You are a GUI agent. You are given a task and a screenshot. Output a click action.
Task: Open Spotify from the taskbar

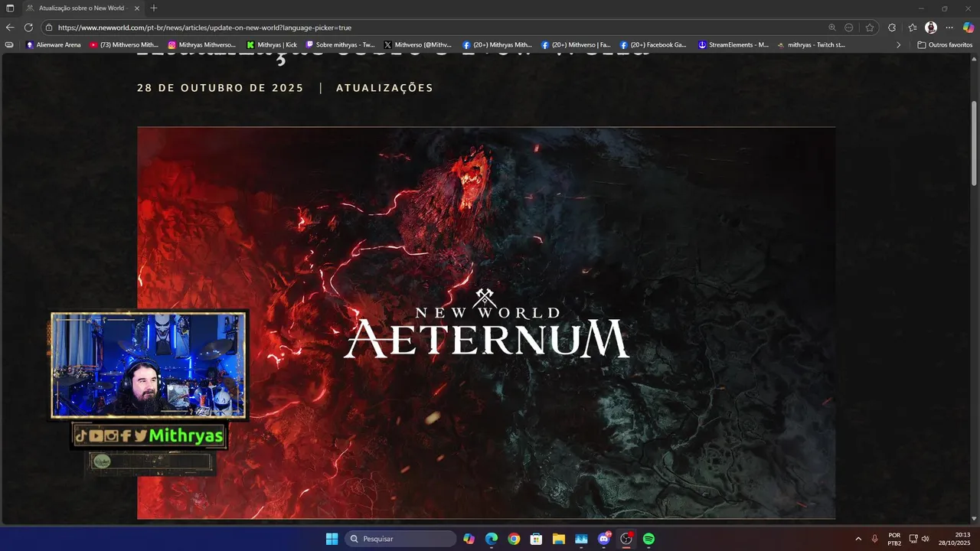[x=648, y=539]
